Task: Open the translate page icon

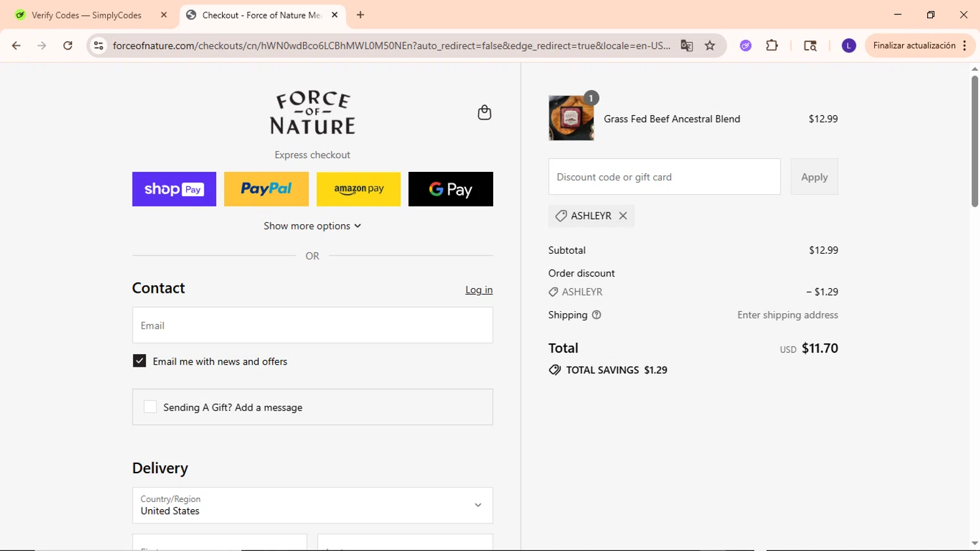Action: (x=687, y=46)
